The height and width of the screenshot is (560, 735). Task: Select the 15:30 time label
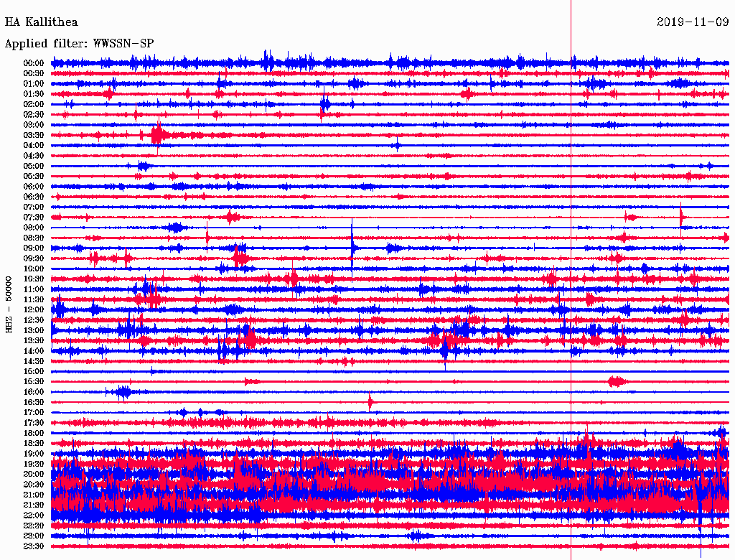[x=34, y=382]
